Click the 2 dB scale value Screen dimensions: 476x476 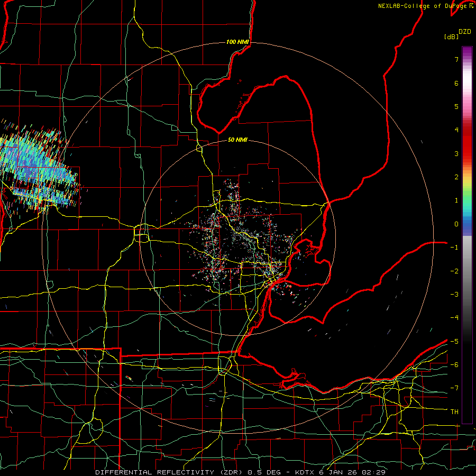pos(456,177)
